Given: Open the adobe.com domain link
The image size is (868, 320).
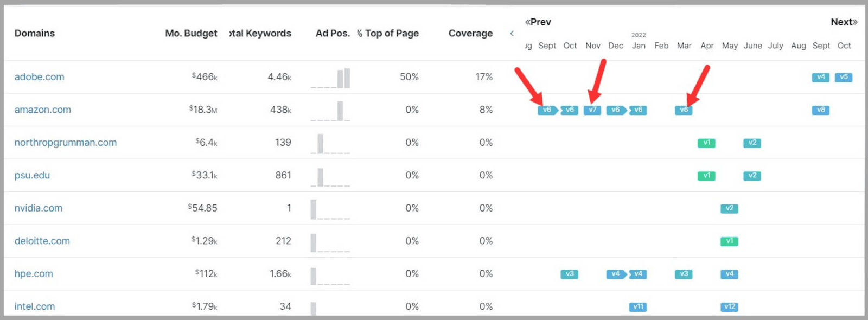Looking at the screenshot, I should [39, 77].
